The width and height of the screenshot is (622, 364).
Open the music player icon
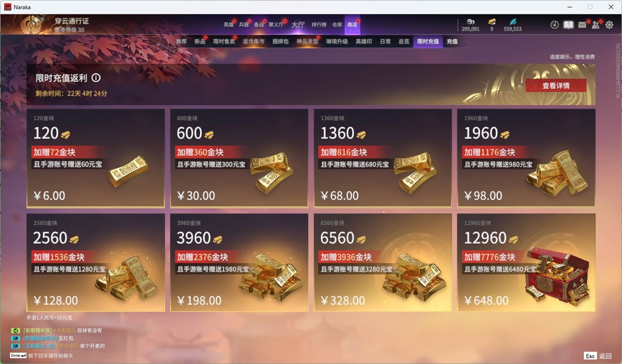pyautogui.click(x=555, y=25)
